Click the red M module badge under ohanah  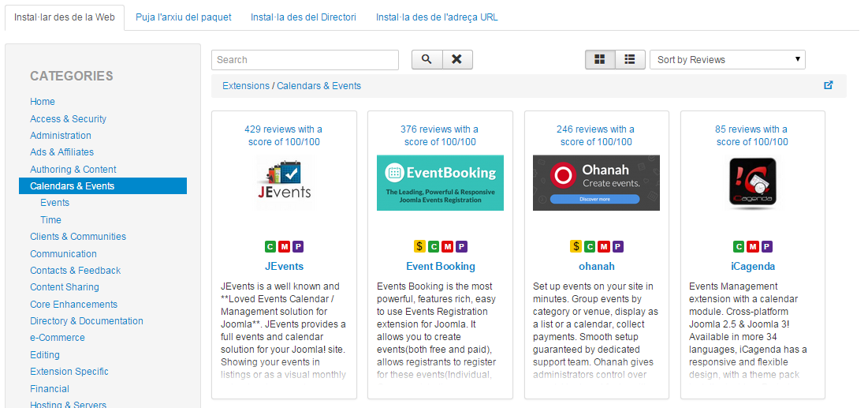pos(603,246)
